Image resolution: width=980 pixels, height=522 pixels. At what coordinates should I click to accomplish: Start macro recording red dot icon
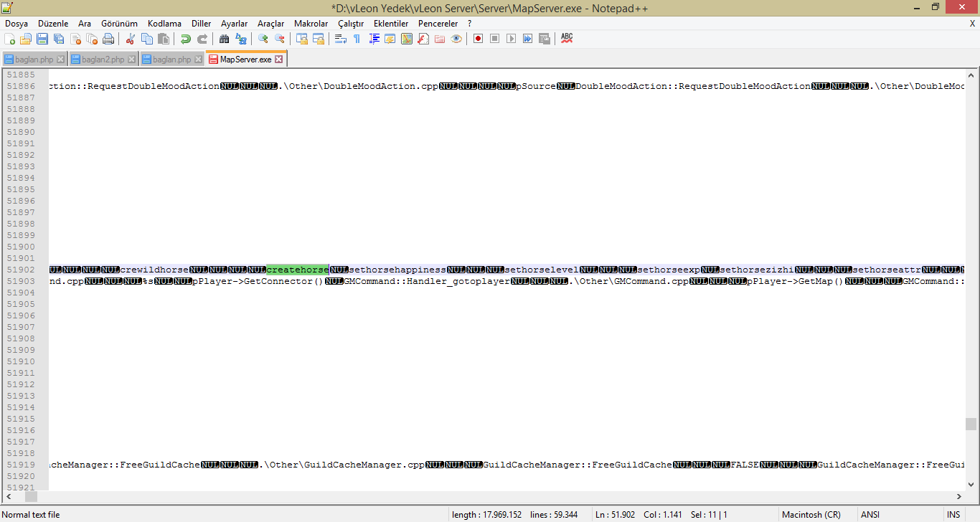(478, 39)
